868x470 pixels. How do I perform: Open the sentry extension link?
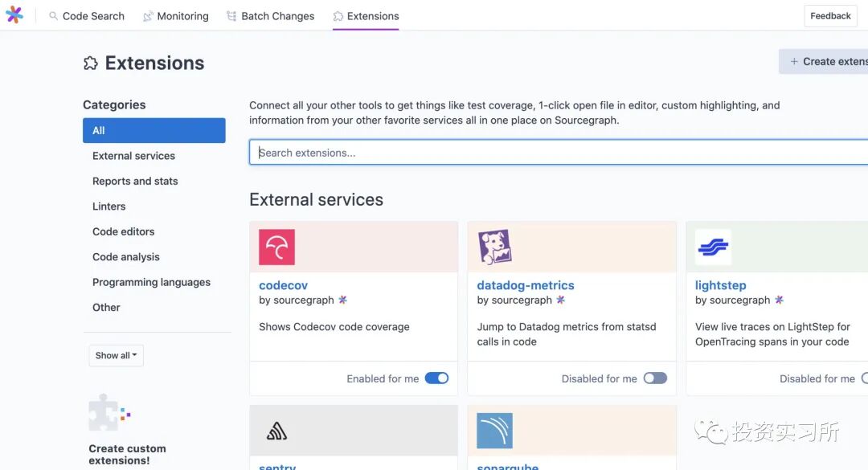click(x=277, y=467)
